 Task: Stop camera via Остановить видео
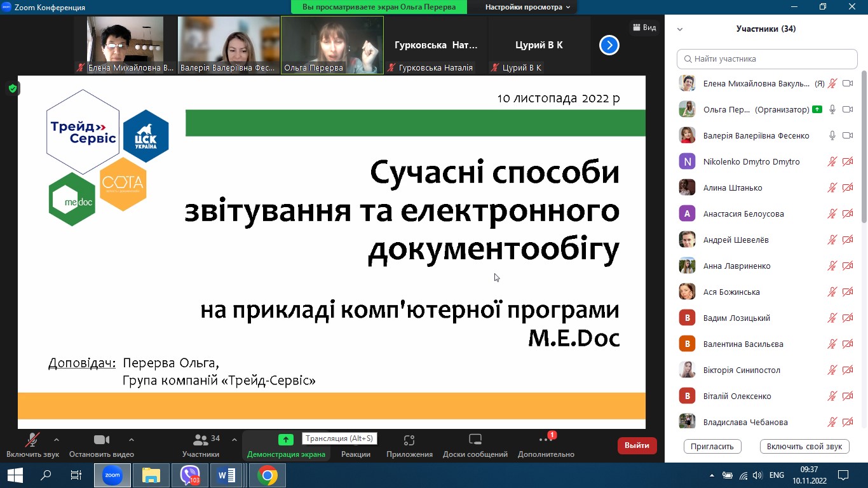(x=102, y=445)
